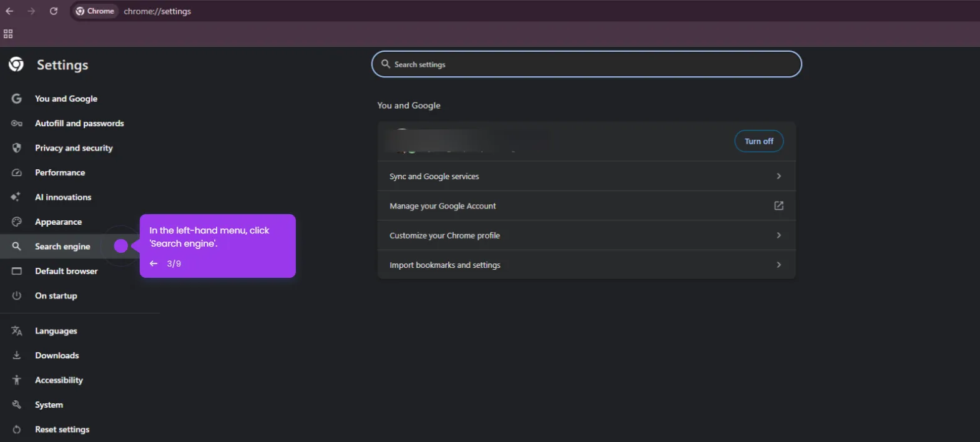Click the window icon for Default browser

17,271
